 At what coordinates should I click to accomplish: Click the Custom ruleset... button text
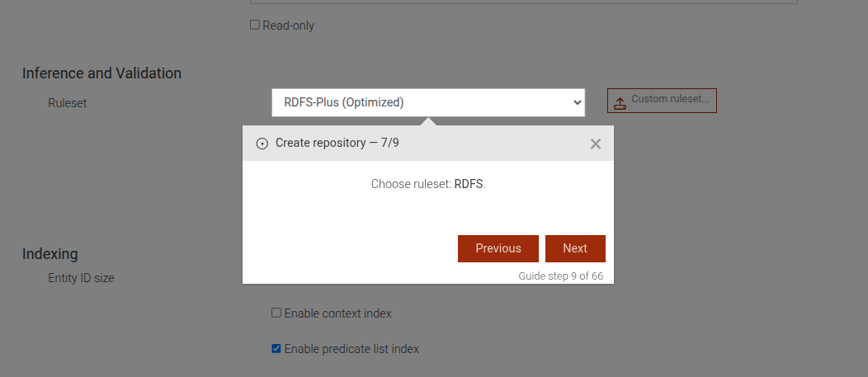click(670, 100)
